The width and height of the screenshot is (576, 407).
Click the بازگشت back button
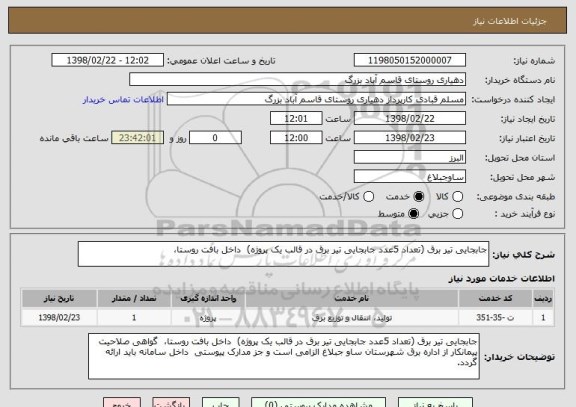click(171, 402)
